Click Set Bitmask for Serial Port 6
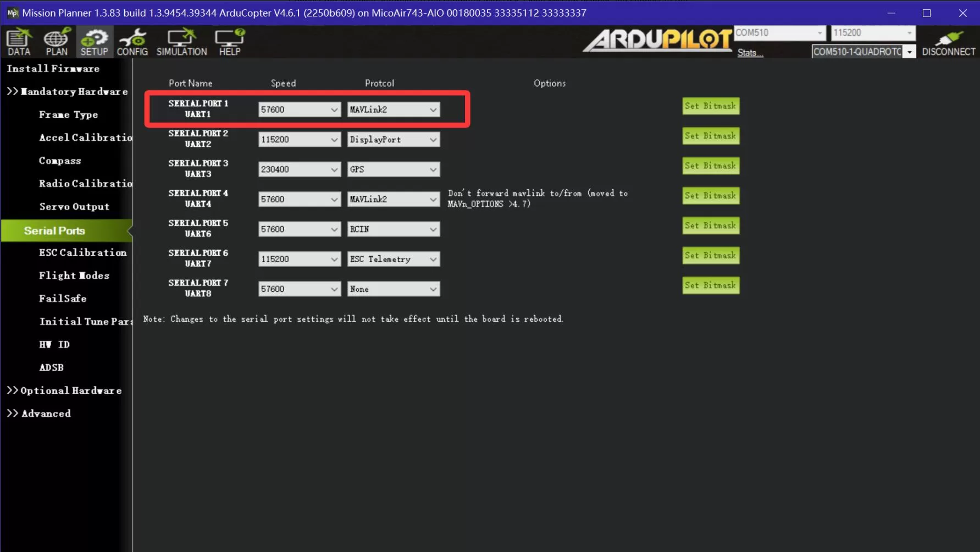The height and width of the screenshot is (552, 980). click(x=711, y=255)
